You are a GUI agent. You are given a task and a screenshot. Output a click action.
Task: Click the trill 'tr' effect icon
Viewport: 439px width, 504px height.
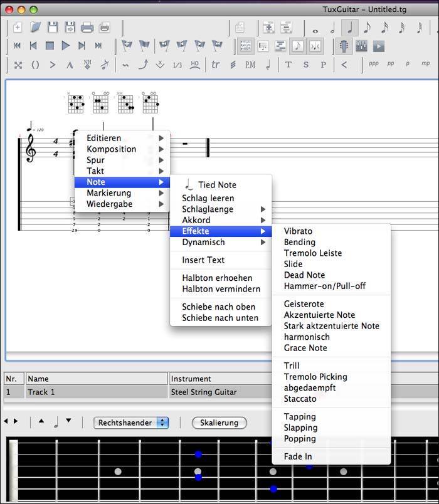(x=216, y=65)
